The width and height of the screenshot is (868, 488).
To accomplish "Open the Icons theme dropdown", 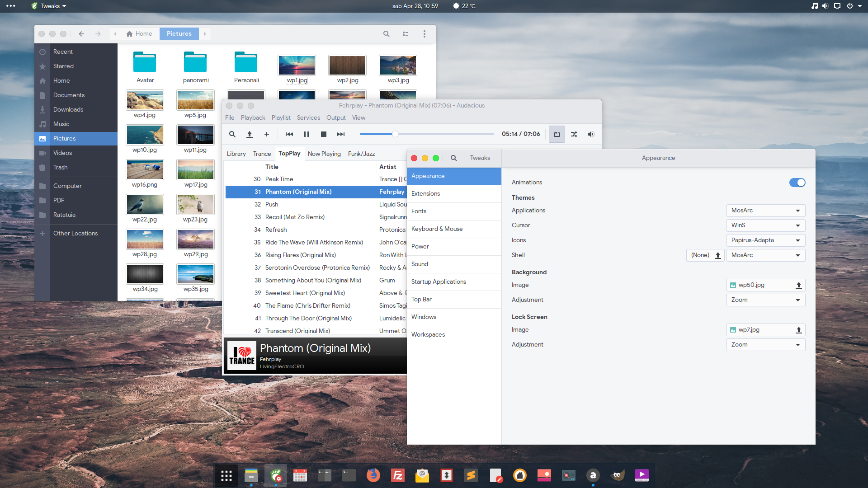I will point(766,240).
